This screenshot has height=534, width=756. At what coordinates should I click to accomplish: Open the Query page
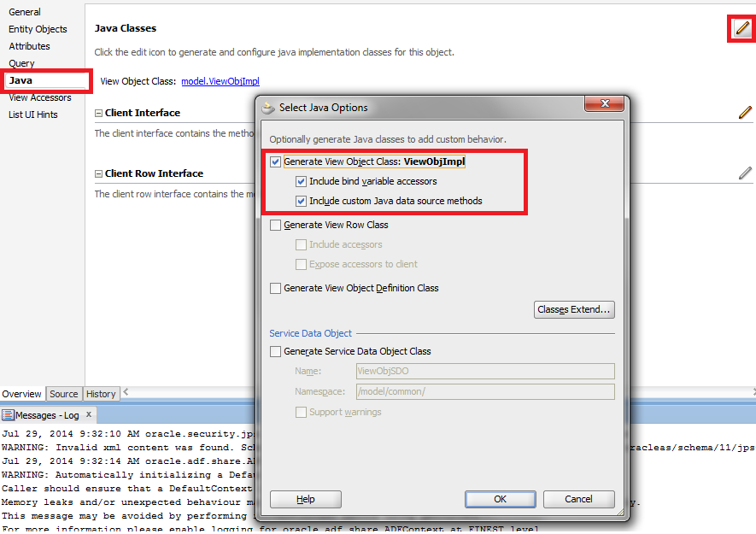[21, 63]
